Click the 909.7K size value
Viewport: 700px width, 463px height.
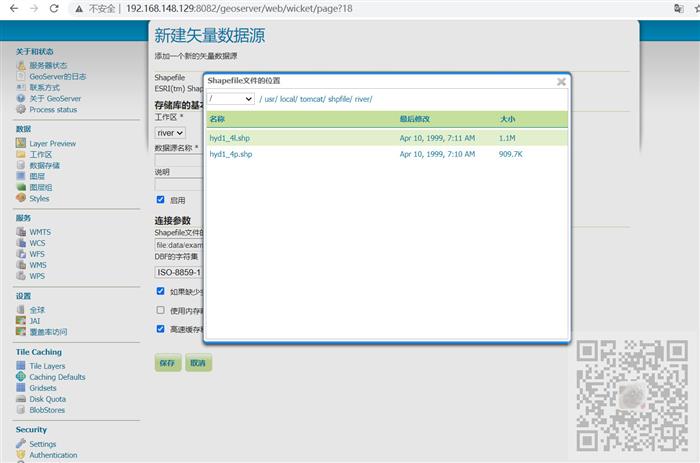click(511, 154)
